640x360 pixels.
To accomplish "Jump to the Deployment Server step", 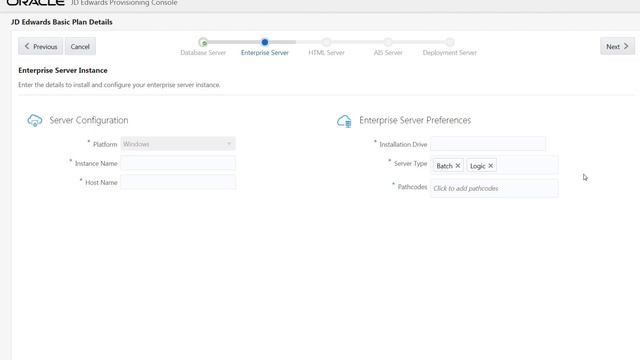I will tap(450, 42).
